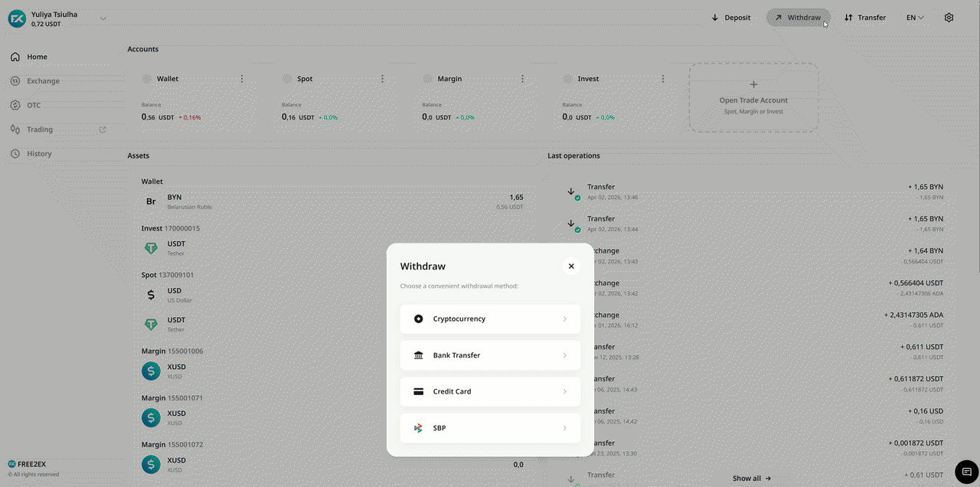
Task: Click Show all operations link
Action: pyautogui.click(x=751, y=479)
